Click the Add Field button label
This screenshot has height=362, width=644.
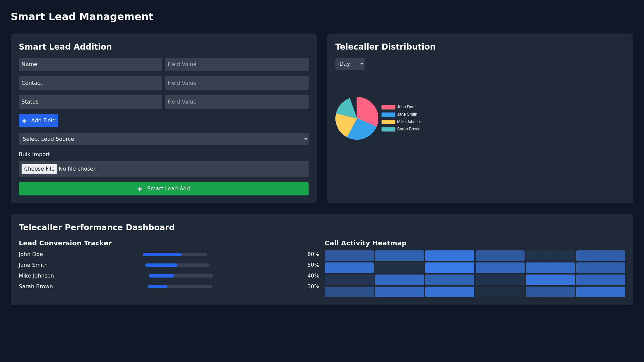tap(43, 121)
